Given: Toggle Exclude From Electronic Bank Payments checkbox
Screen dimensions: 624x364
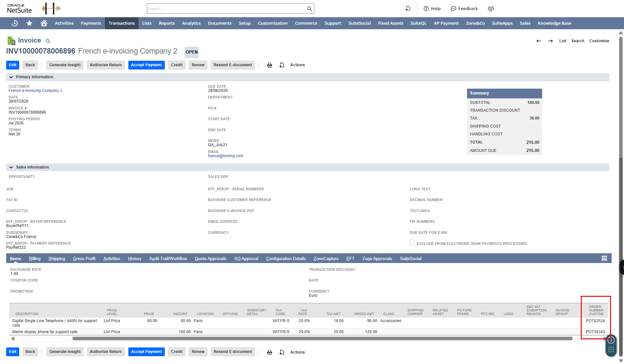Looking at the screenshot, I should click(x=412, y=243).
